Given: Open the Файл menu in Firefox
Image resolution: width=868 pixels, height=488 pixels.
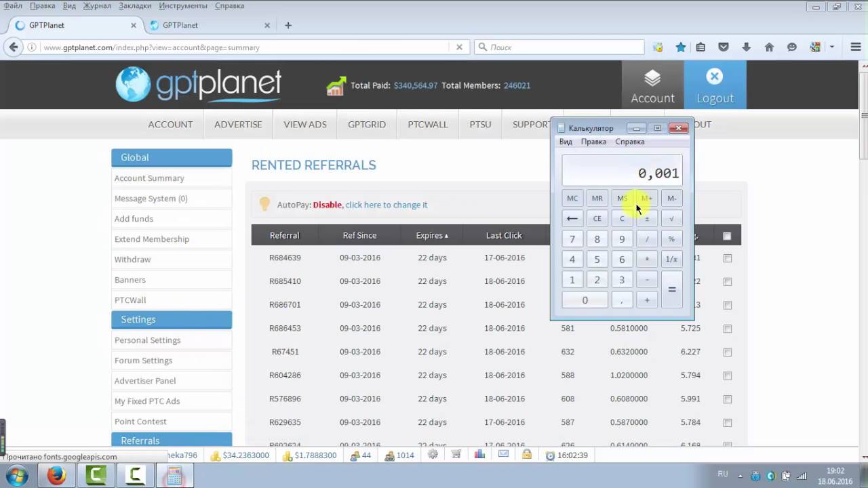Looking at the screenshot, I should (x=13, y=5).
